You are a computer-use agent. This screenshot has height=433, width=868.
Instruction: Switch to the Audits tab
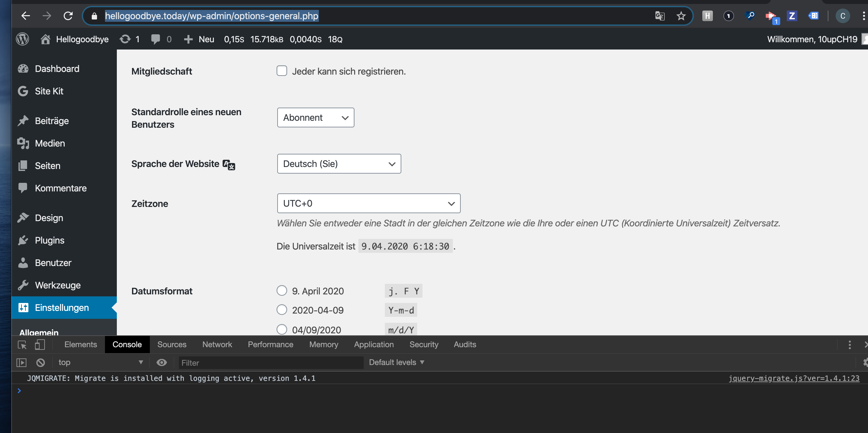pyautogui.click(x=465, y=344)
